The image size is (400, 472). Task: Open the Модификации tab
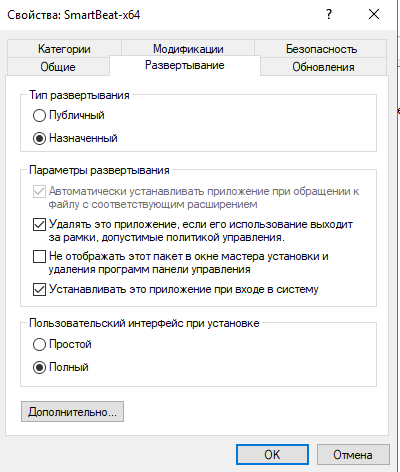coord(188,49)
